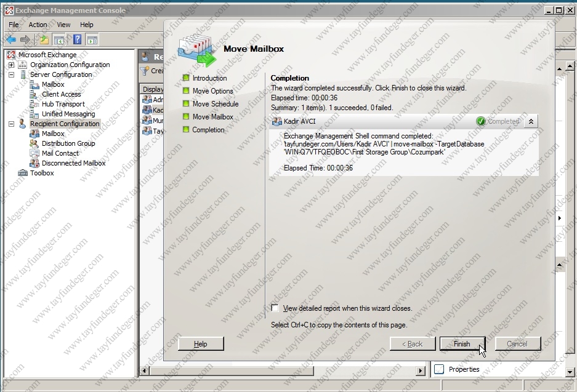Click the actions pane scrollbar down arrow
Image resolution: width=577 pixels, height=392 pixels.
tap(570, 372)
